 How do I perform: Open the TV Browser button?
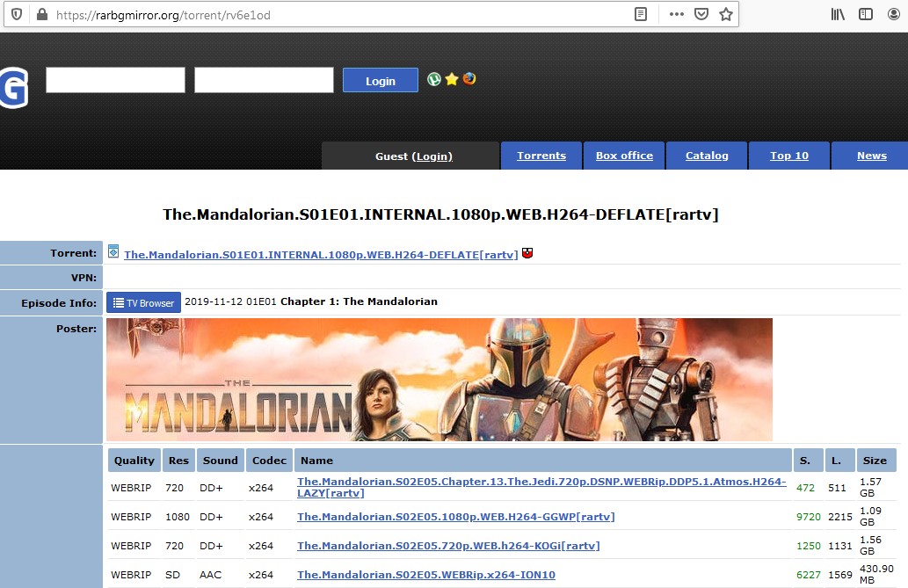[x=143, y=302]
